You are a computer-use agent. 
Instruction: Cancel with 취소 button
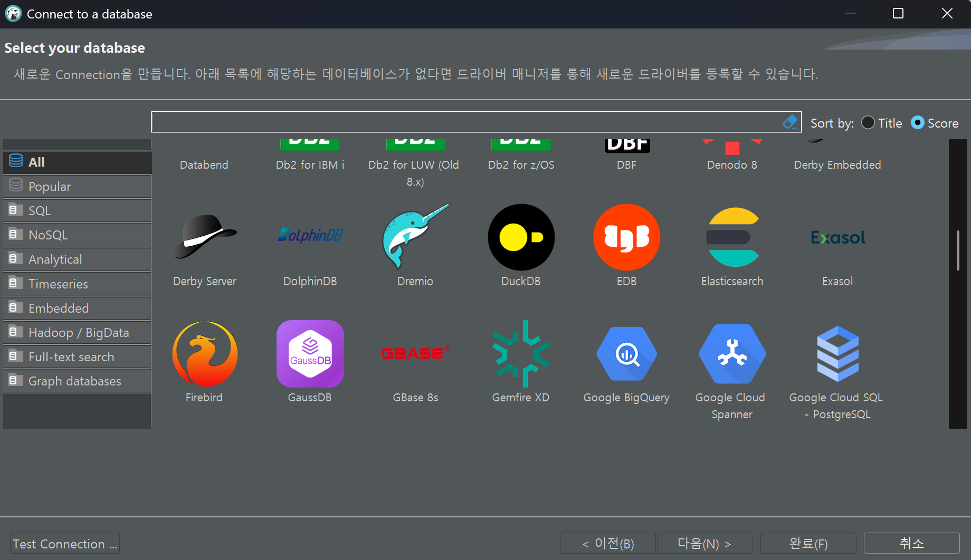point(911,543)
